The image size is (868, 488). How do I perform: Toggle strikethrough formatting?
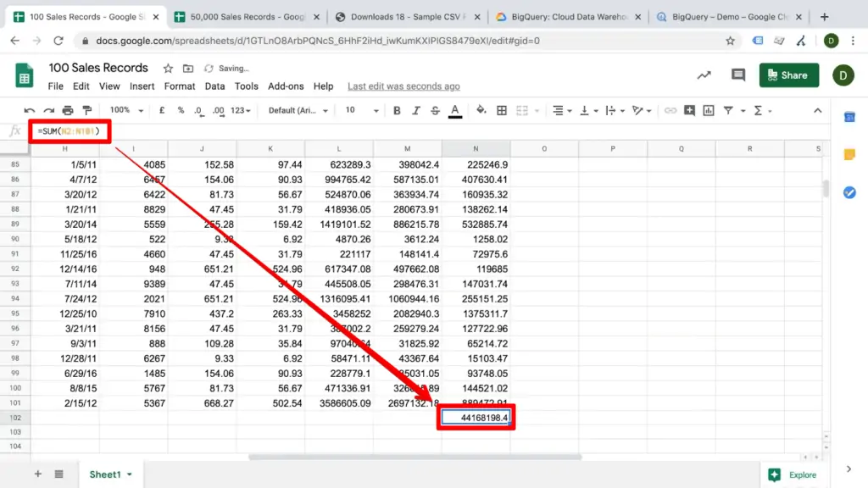click(436, 110)
